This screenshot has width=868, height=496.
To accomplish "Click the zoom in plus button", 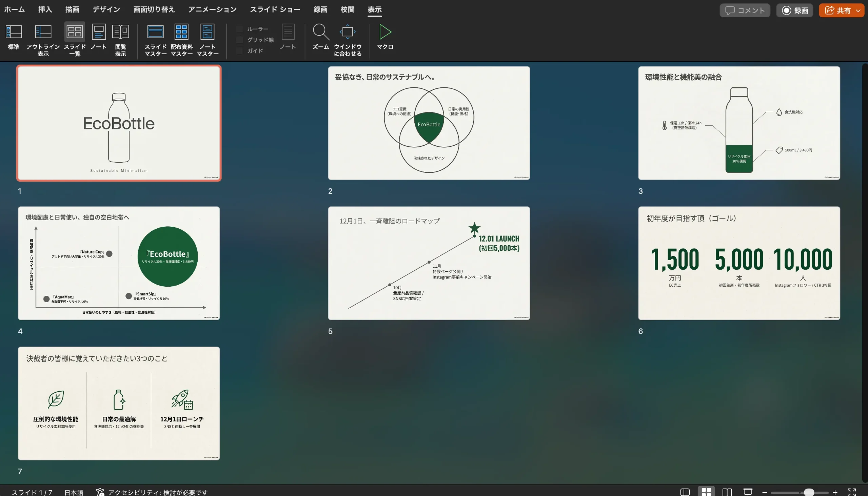I will [x=834, y=492].
